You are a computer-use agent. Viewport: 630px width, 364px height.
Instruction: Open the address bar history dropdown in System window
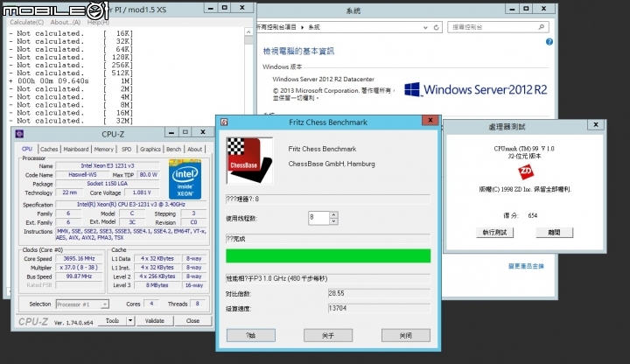[425, 27]
